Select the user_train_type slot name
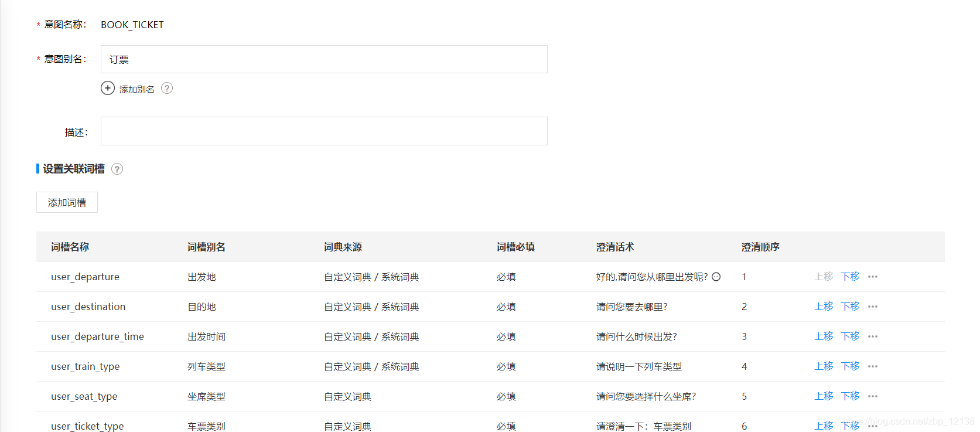The width and height of the screenshot is (980, 432). tap(85, 366)
